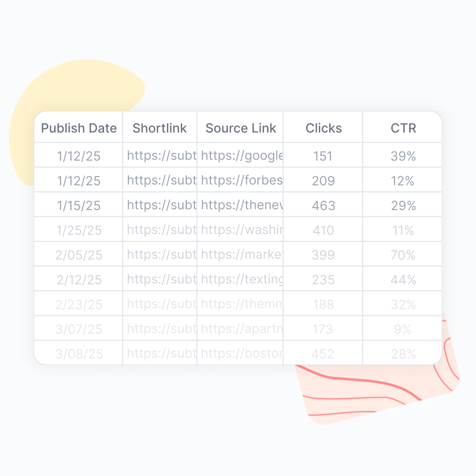476x476 pixels.
Task: Click the Publish Date column header
Action: point(79,128)
